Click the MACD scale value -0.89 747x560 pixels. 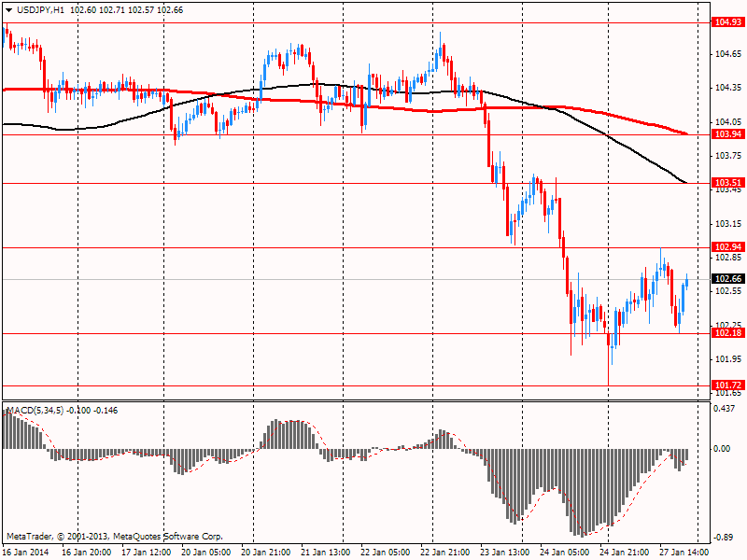click(723, 538)
